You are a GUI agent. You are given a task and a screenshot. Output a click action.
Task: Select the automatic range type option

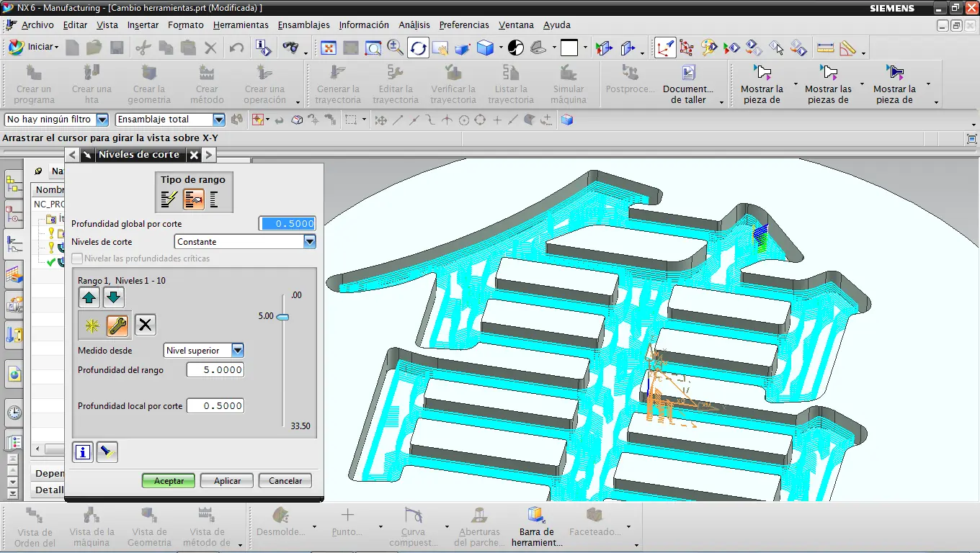point(170,199)
